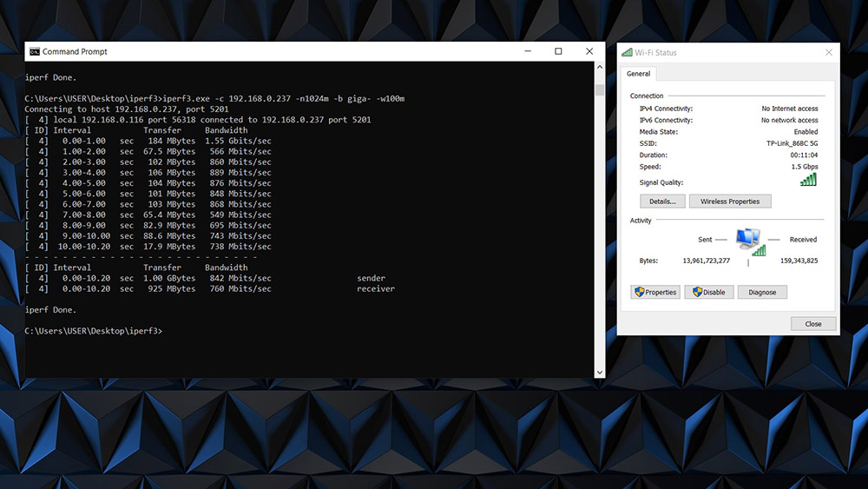Close the Wi-Fi Status window with X
This screenshot has width=868, height=489.
pos(829,53)
